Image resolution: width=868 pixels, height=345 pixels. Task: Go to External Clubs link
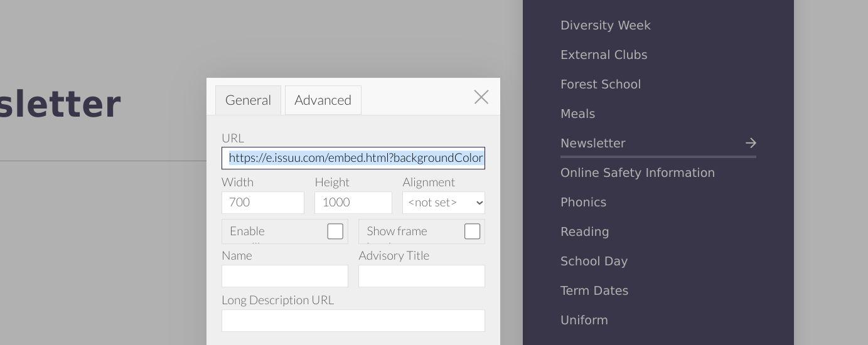[x=603, y=55]
